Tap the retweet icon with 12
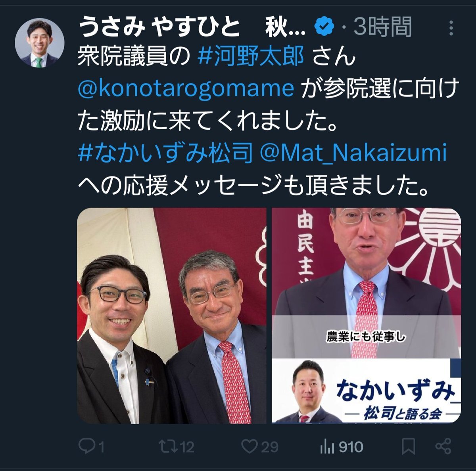476x471 pixels. (x=167, y=447)
